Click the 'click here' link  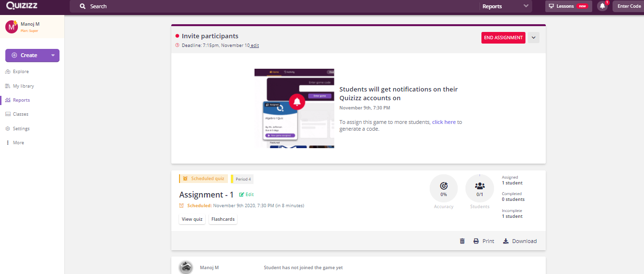point(444,122)
